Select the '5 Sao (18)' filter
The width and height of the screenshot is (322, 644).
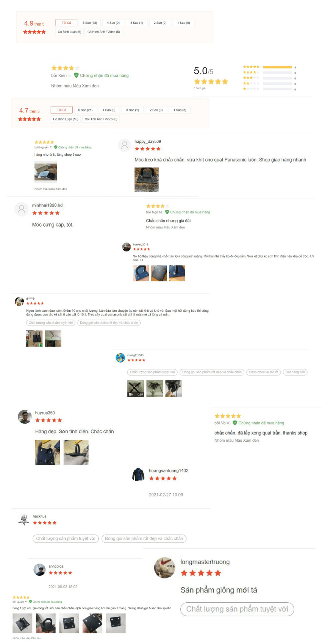(90, 23)
